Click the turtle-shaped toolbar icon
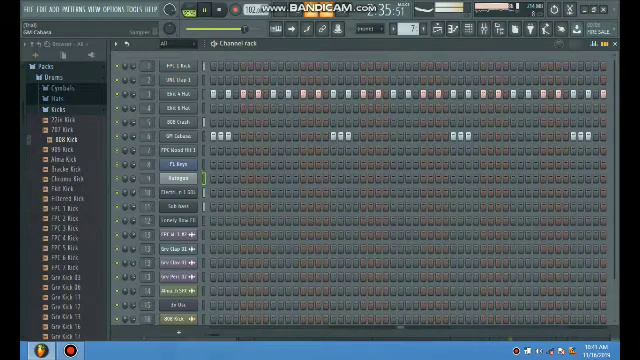The width and height of the screenshot is (640, 360). (561, 29)
